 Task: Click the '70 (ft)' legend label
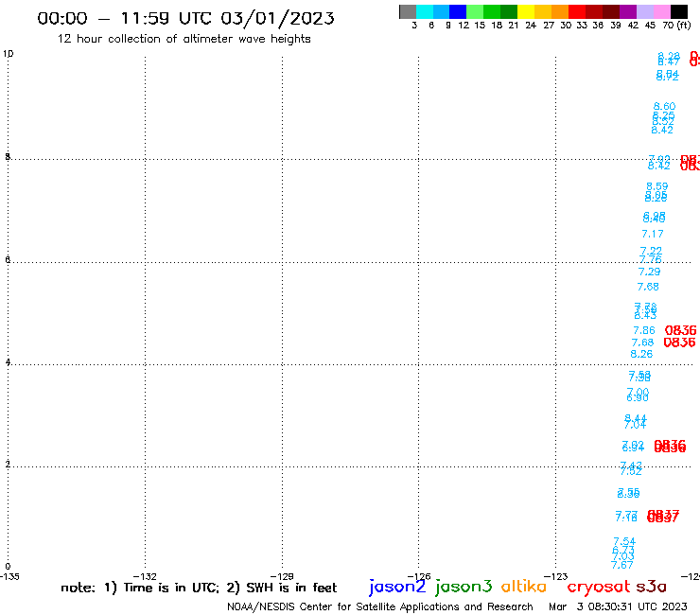676,25
